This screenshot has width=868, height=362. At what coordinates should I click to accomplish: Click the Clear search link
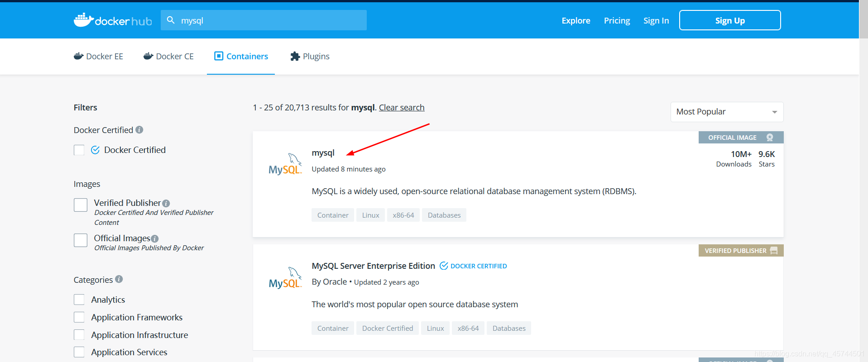coord(402,107)
